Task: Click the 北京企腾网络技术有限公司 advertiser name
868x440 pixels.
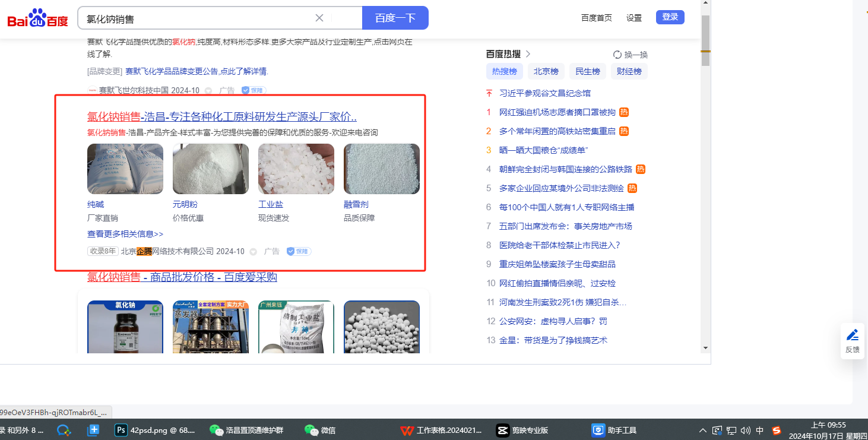Action: (167, 251)
